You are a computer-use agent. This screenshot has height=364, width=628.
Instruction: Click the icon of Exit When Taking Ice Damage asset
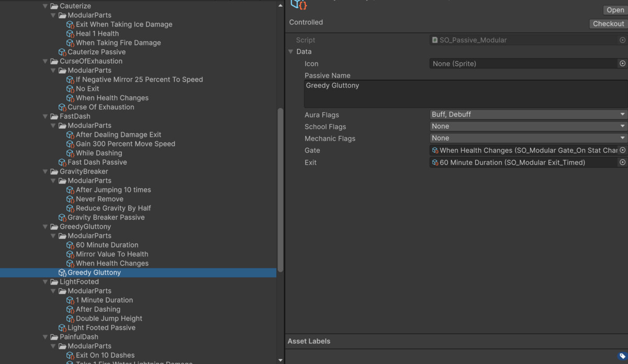(x=70, y=25)
